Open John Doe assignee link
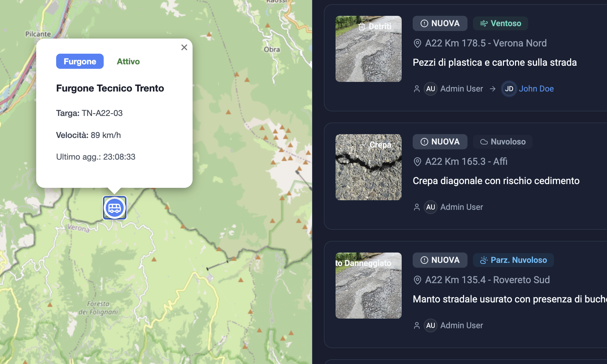This screenshot has width=607, height=364. click(536, 89)
